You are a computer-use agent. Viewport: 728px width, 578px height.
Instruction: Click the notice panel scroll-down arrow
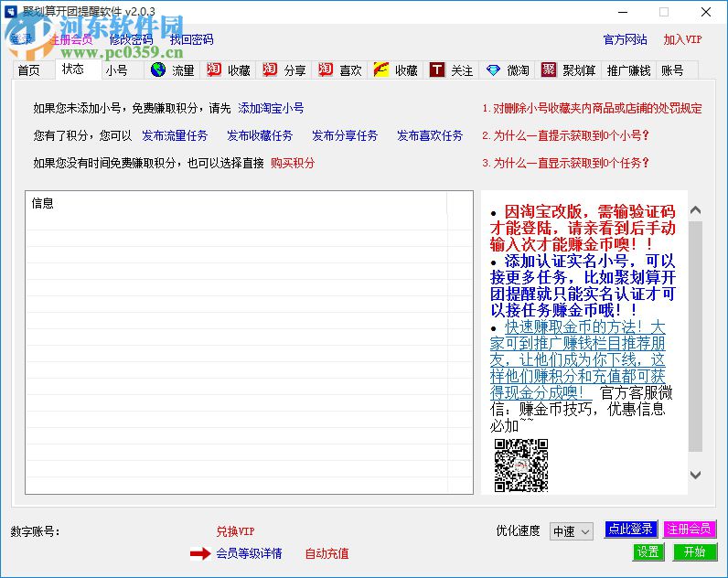[x=695, y=475]
